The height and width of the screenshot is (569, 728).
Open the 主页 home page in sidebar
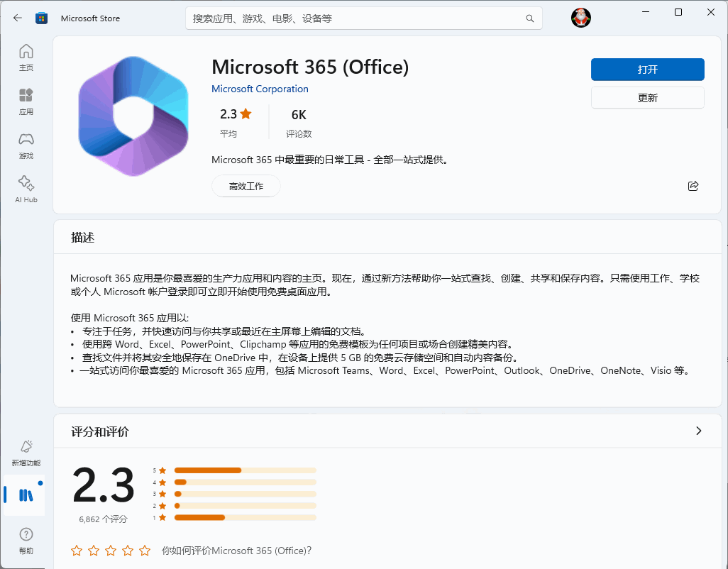click(26, 57)
